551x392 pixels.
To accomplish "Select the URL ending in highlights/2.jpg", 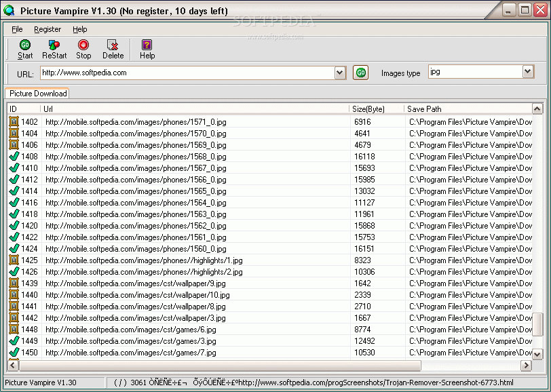I will tap(144, 272).
